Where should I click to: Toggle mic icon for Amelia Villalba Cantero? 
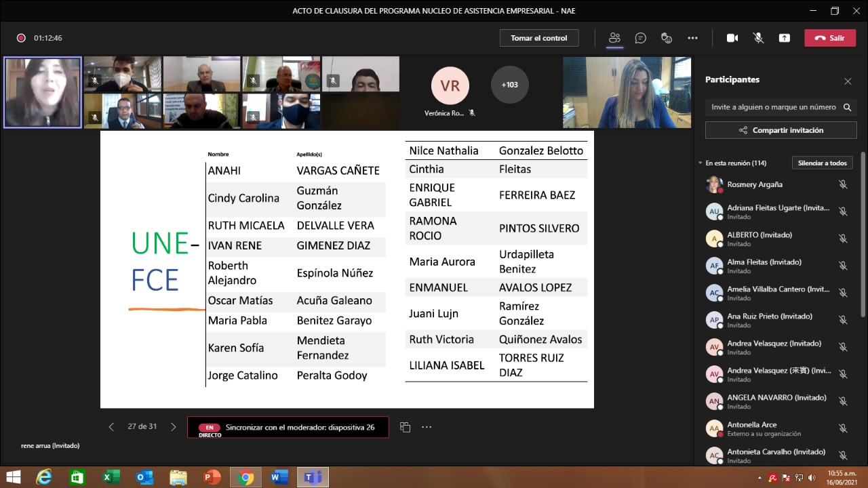click(x=843, y=293)
